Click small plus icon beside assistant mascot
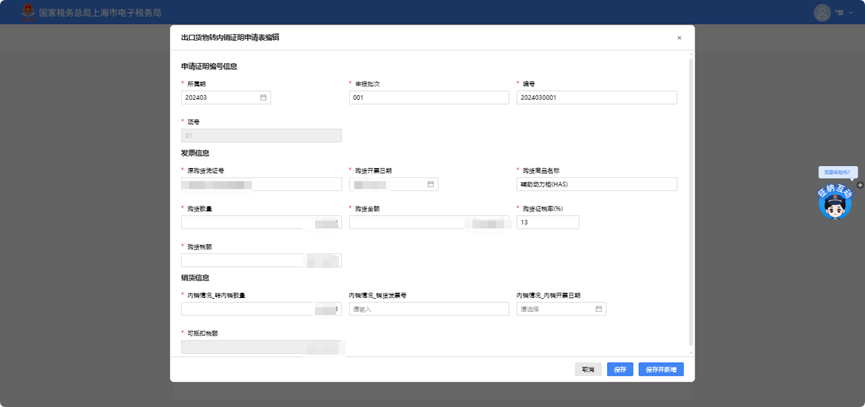The image size is (865, 407). point(860,185)
